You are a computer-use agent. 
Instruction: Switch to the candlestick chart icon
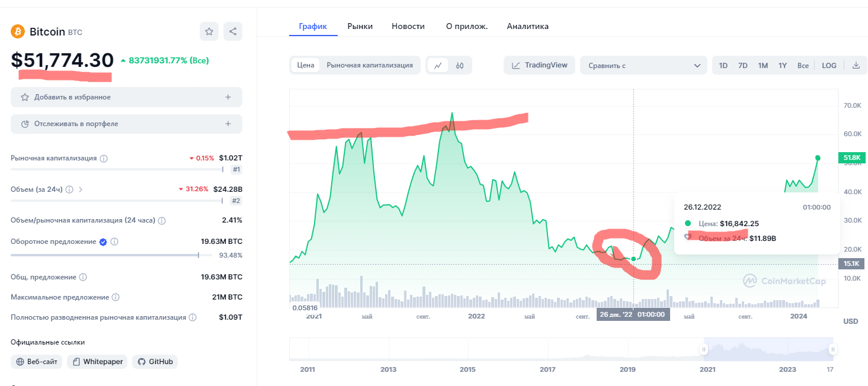tap(460, 66)
